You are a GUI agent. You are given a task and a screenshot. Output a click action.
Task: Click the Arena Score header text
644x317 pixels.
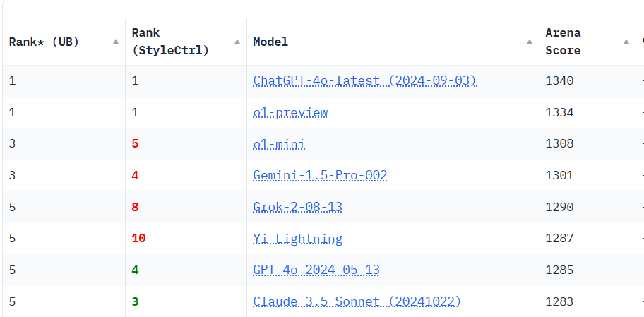pyautogui.click(x=563, y=42)
